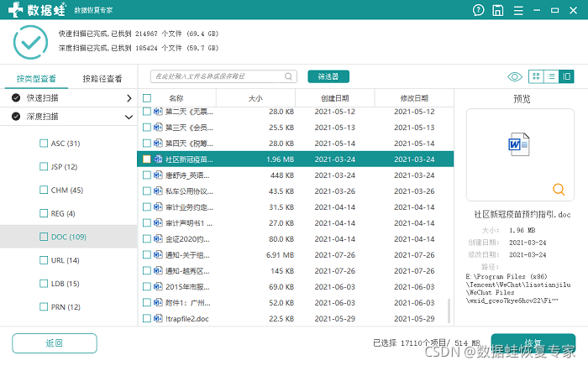Click Word icon of 金证2020约 file
This screenshot has width=588, height=366.
(x=158, y=238)
